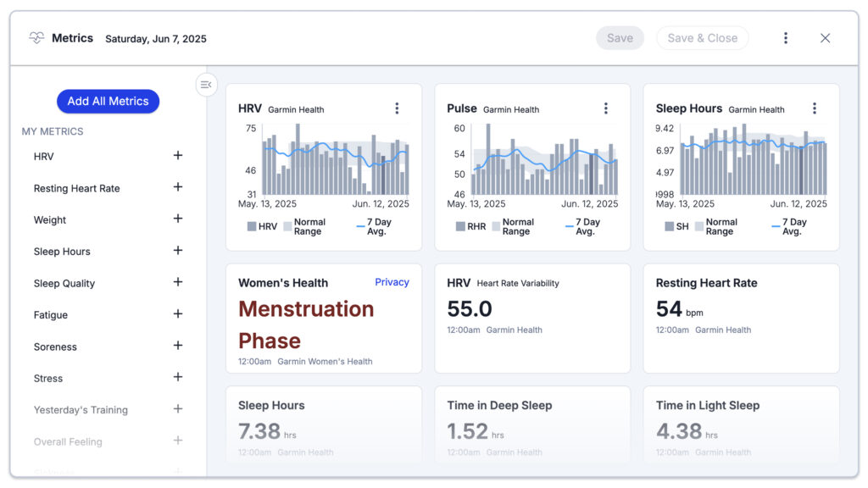Open the Privacy link in Women's Health

(392, 282)
